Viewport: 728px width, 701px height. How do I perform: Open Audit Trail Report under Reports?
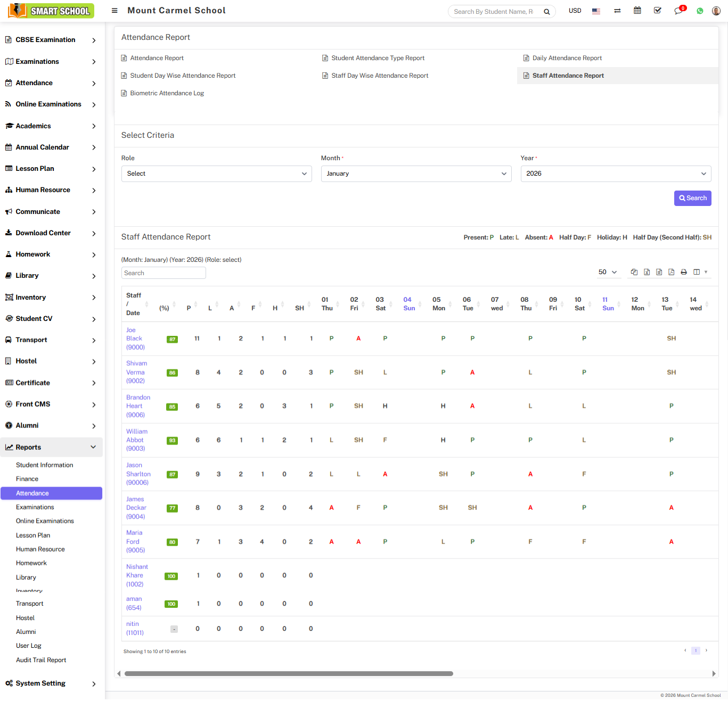pos(41,660)
